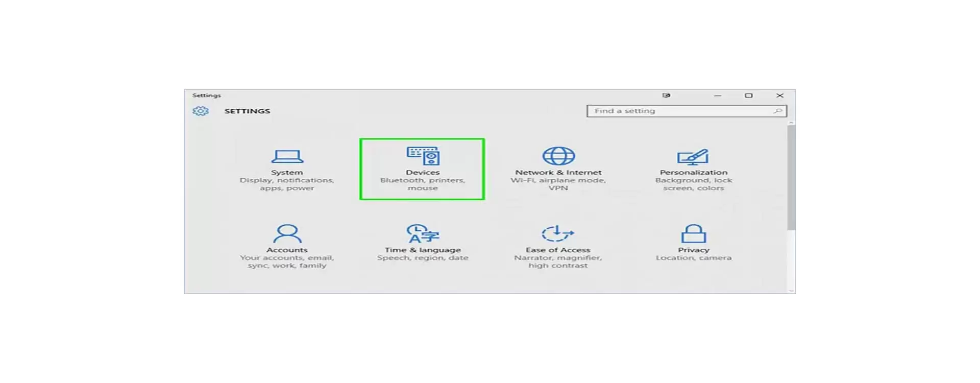The width and height of the screenshot is (980, 383).
Task: Click the gear icon beside SETTINGS heading
Action: click(x=201, y=111)
